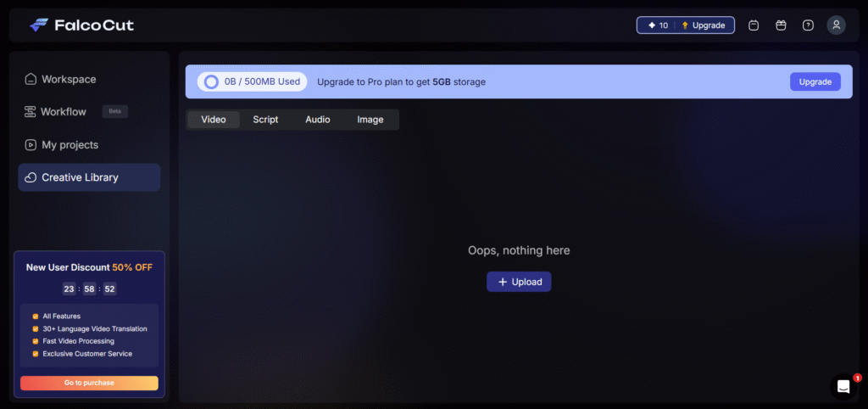Click the Upgrade button in the header
The height and width of the screenshot is (409, 868).
[x=704, y=25]
